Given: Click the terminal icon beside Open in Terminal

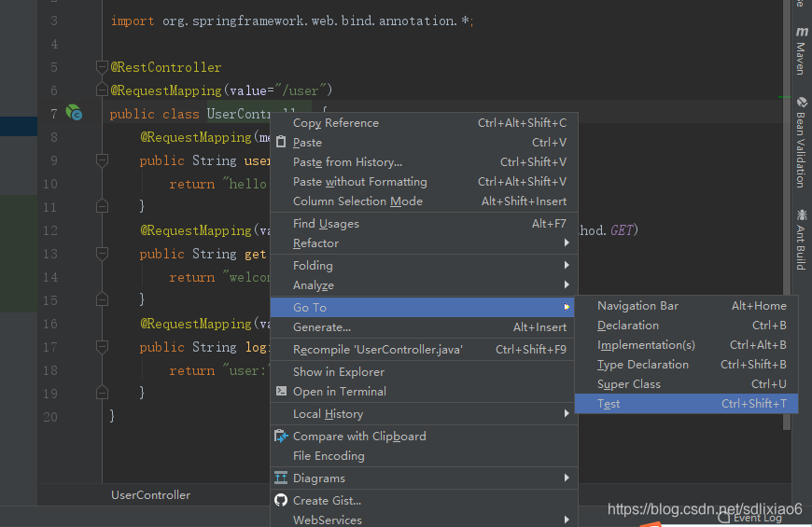Looking at the screenshot, I should (x=281, y=391).
